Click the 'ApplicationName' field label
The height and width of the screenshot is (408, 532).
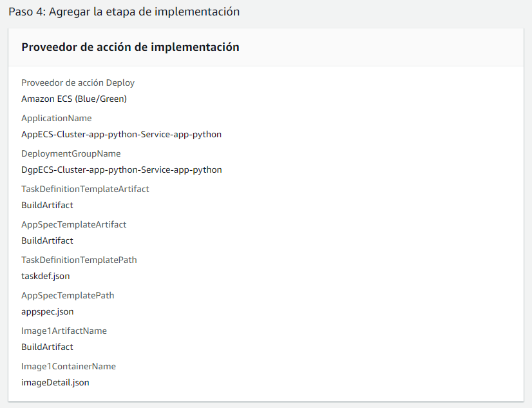tap(56, 118)
